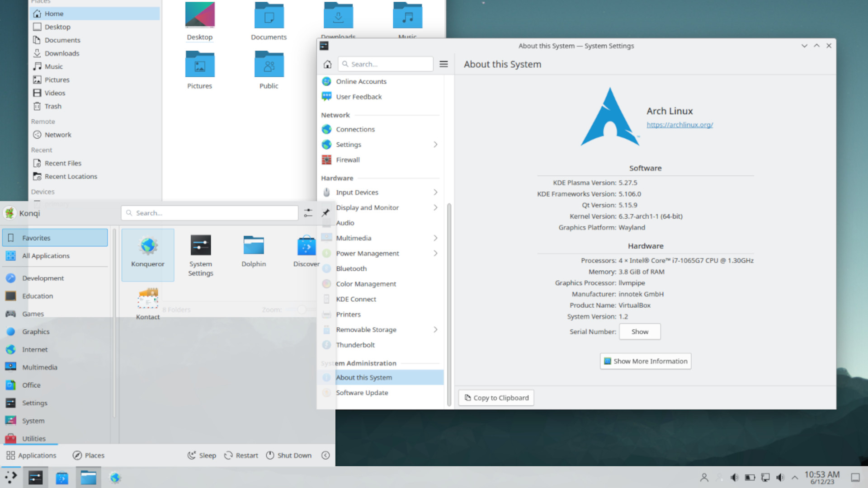The image size is (868, 488).
Task: Select the All Applications category
Action: (x=55, y=256)
